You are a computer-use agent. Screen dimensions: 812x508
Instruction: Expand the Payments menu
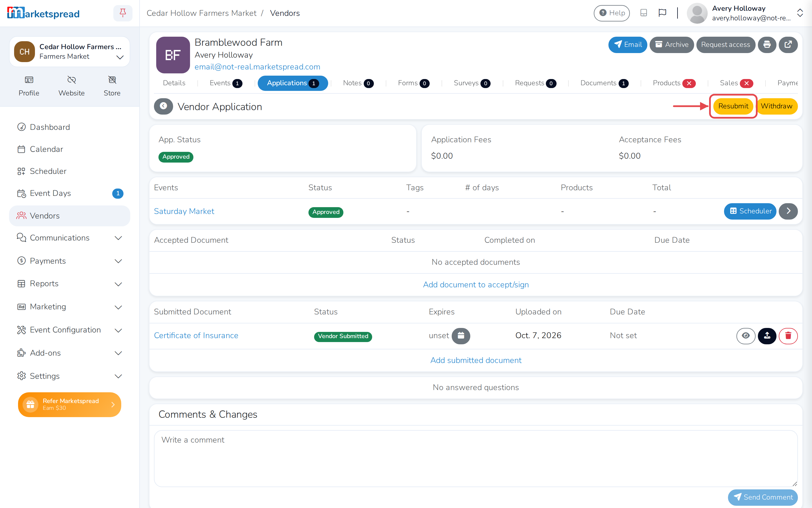click(x=69, y=261)
